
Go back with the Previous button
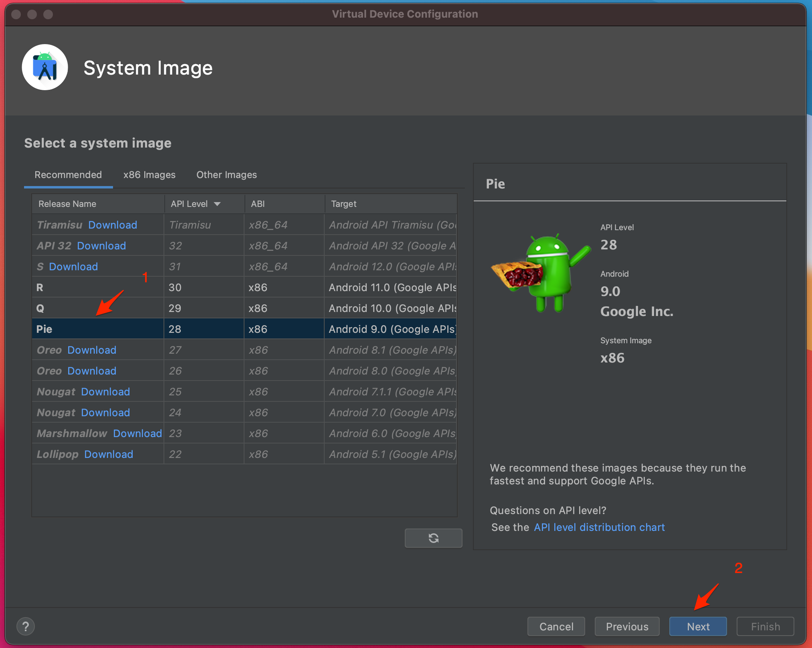click(x=627, y=626)
